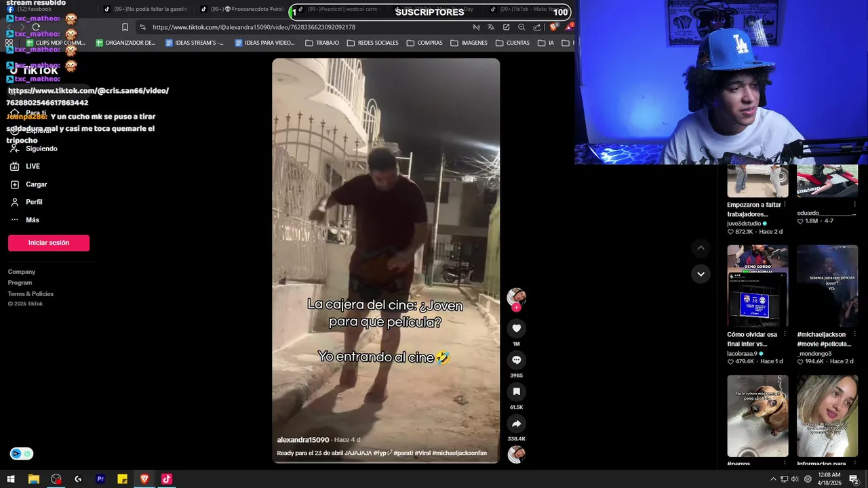Open Terms & Policies footer link
This screenshot has width=868, height=488.
[x=31, y=294]
